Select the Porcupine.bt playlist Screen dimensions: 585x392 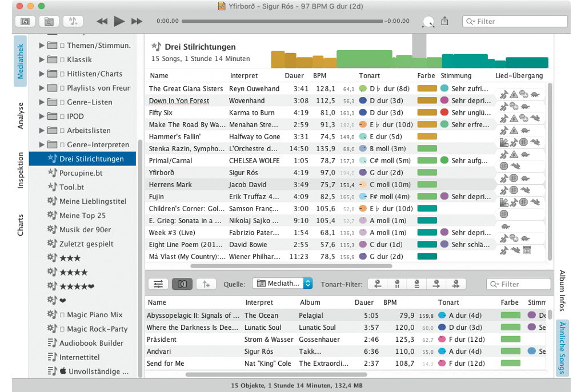pyautogui.click(x=81, y=173)
